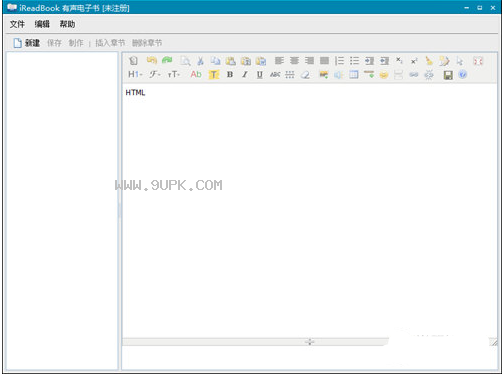Screen dimensions: 502x375
Task: Remove hyperlink with unlink icon
Action: 429,75
